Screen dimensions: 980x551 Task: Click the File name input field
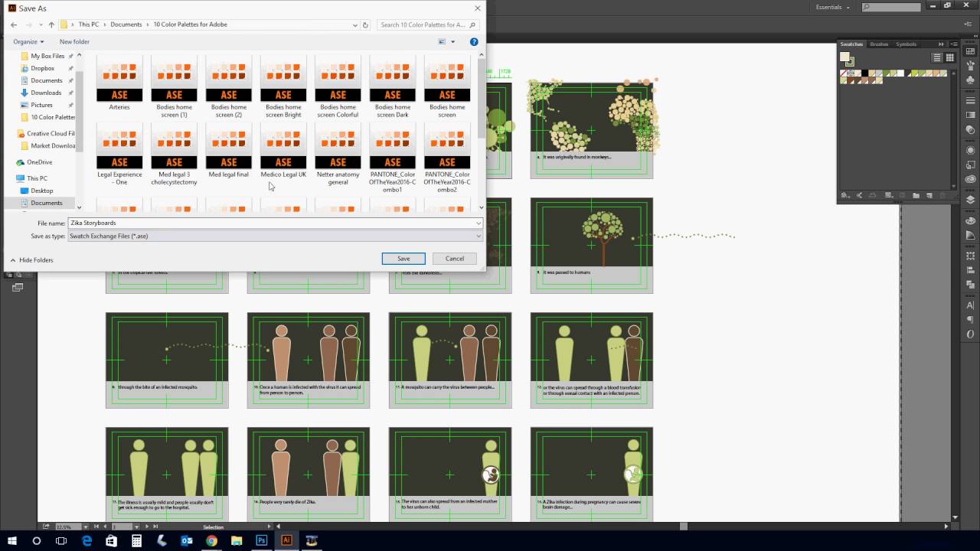tap(271, 223)
